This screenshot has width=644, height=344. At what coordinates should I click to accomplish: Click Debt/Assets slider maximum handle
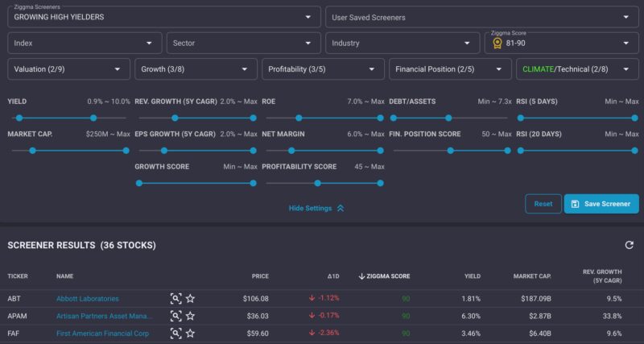(x=448, y=118)
